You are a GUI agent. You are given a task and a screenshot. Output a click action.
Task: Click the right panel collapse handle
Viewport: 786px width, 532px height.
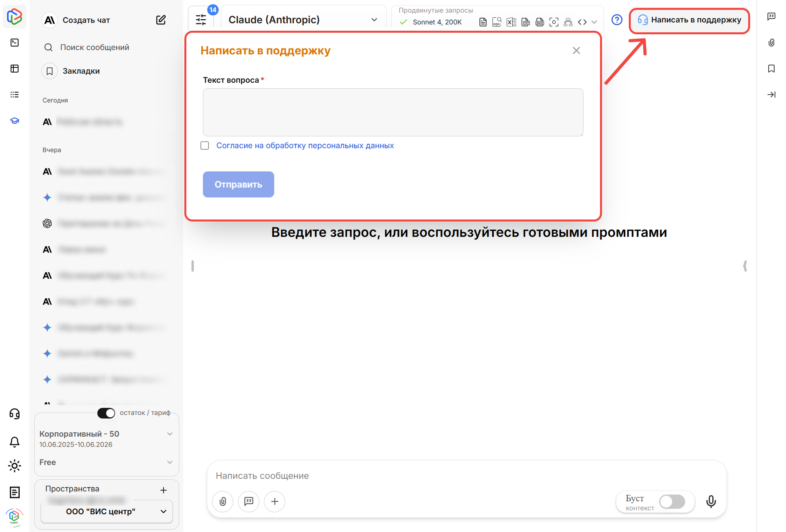coord(745,266)
